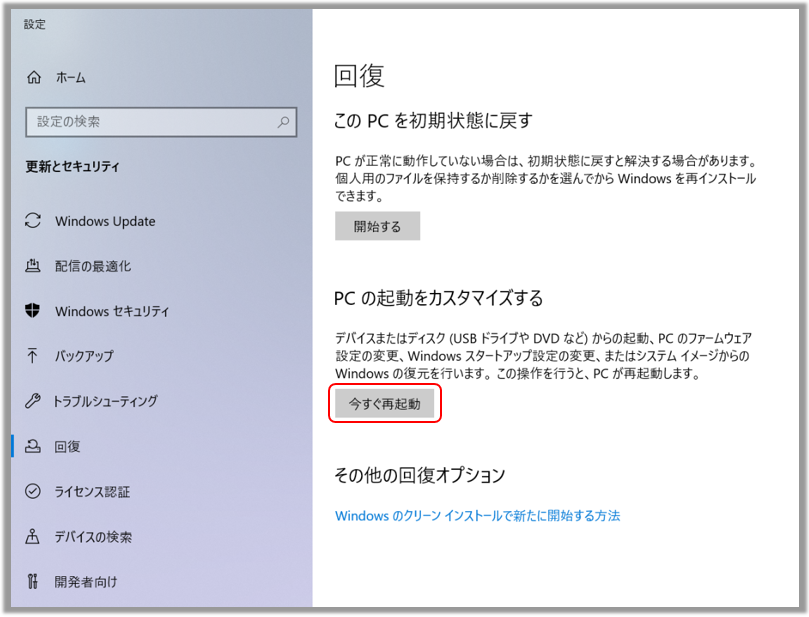Open ライセンス認証 page
The height and width of the screenshot is (617, 809).
click(92, 492)
